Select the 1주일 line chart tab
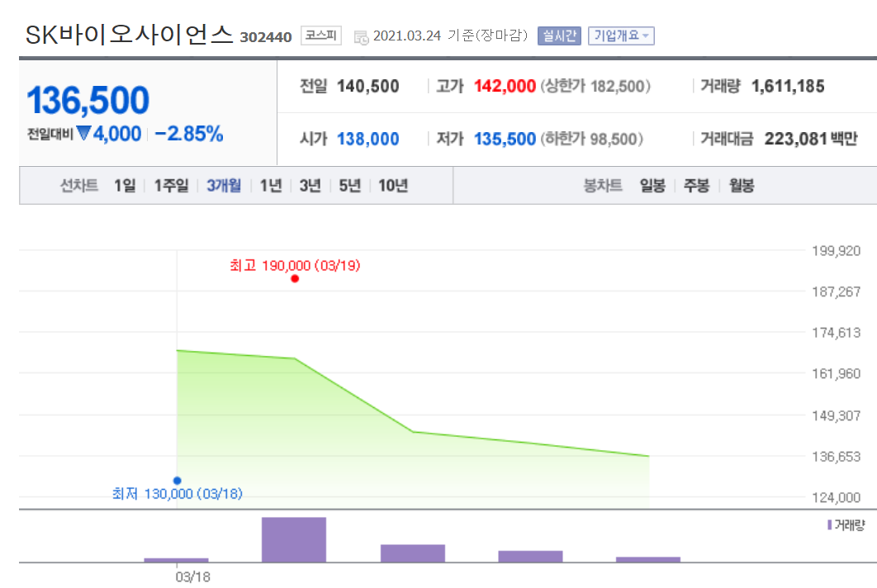 pyautogui.click(x=171, y=185)
